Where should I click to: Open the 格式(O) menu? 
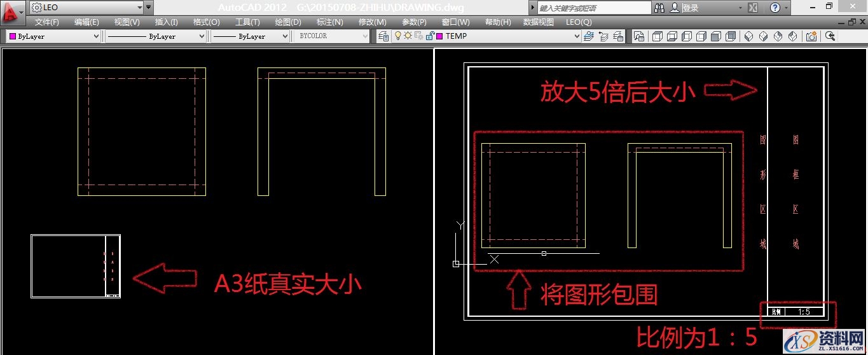pyautogui.click(x=206, y=22)
